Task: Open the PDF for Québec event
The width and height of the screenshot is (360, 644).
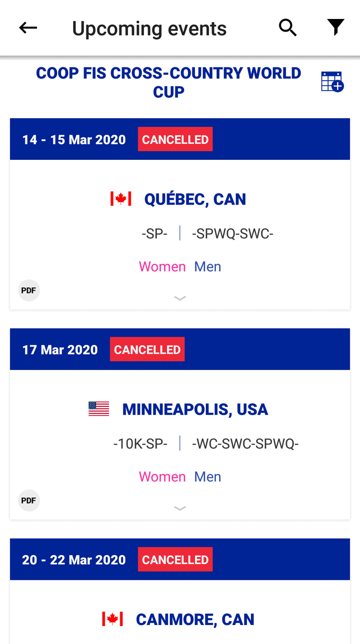Action: [29, 290]
